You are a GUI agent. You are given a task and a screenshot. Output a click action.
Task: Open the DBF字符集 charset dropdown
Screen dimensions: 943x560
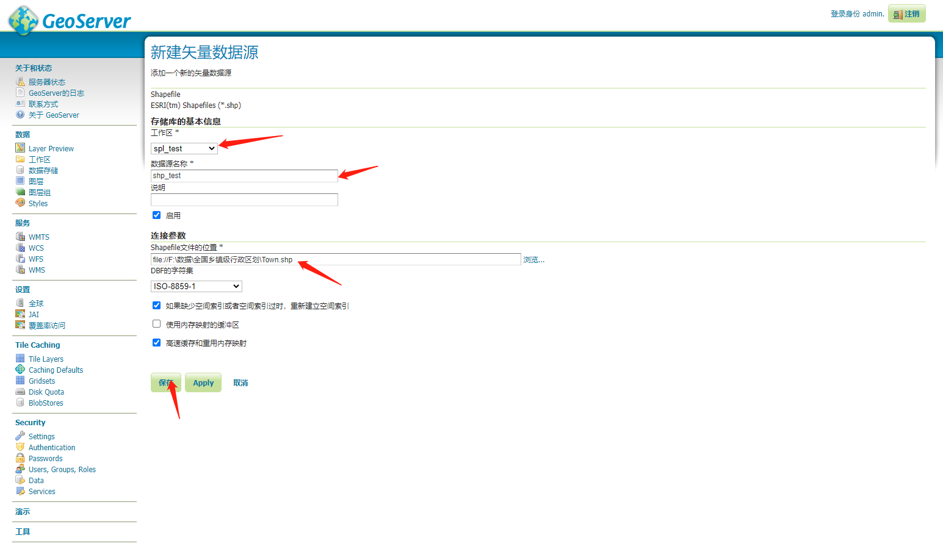pyautogui.click(x=195, y=285)
